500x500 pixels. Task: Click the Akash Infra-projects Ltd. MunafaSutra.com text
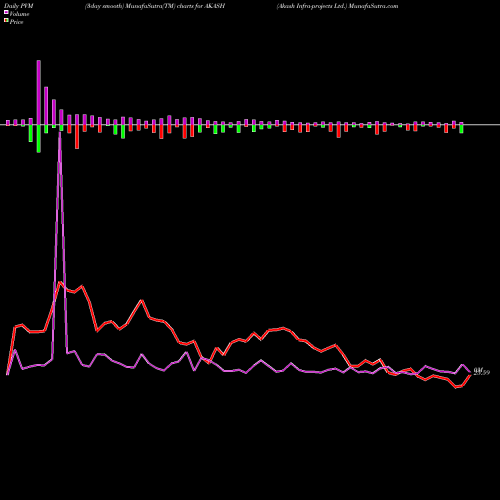[337, 6]
